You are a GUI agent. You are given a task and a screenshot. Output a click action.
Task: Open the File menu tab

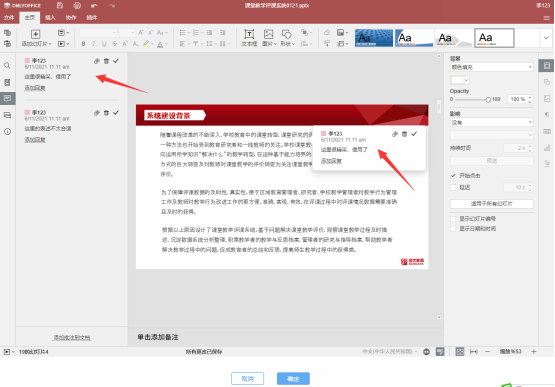(9, 17)
